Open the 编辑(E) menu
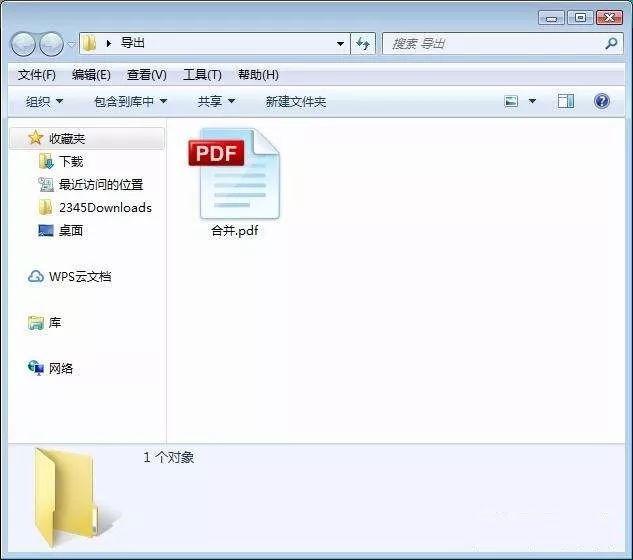The image size is (633, 560). tap(91, 75)
